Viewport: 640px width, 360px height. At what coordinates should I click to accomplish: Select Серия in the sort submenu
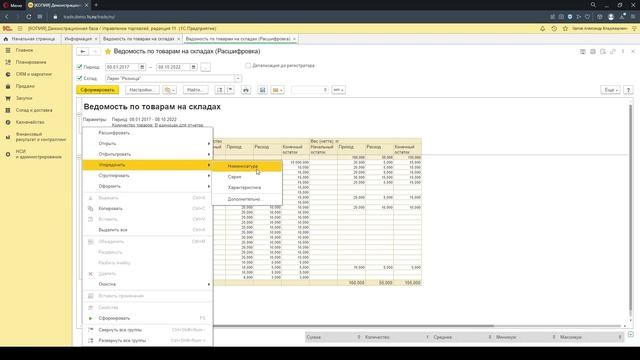[247, 177]
